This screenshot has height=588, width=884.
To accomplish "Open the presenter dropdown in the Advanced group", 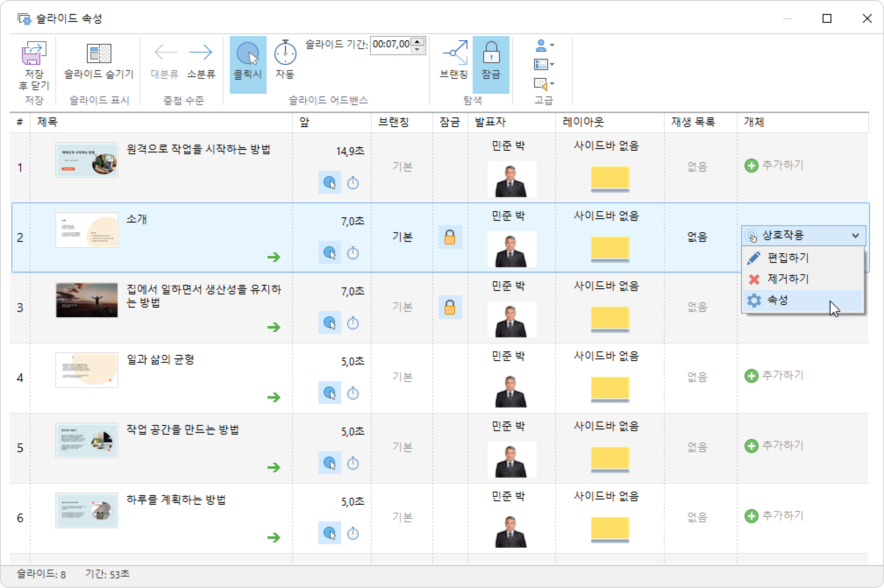I will click(545, 45).
